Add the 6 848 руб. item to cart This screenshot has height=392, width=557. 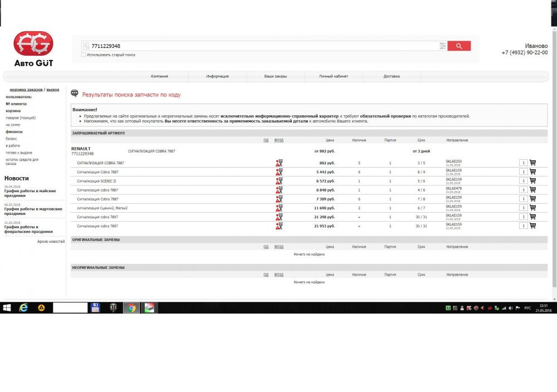click(532, 190)
